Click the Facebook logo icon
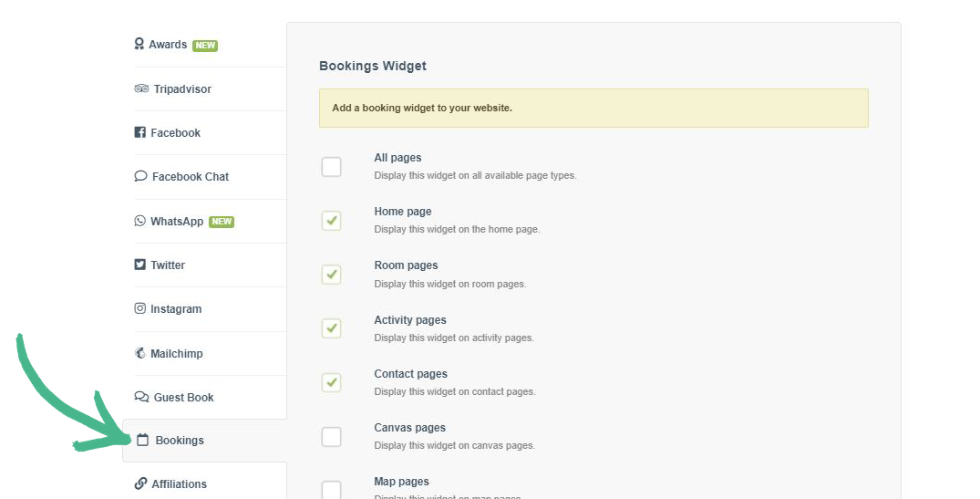 point(140,132)
